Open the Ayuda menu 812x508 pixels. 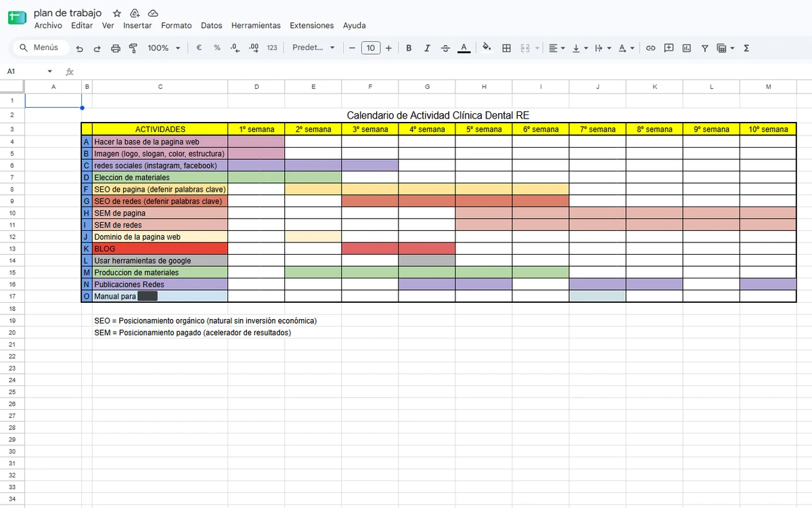[354, 26]
